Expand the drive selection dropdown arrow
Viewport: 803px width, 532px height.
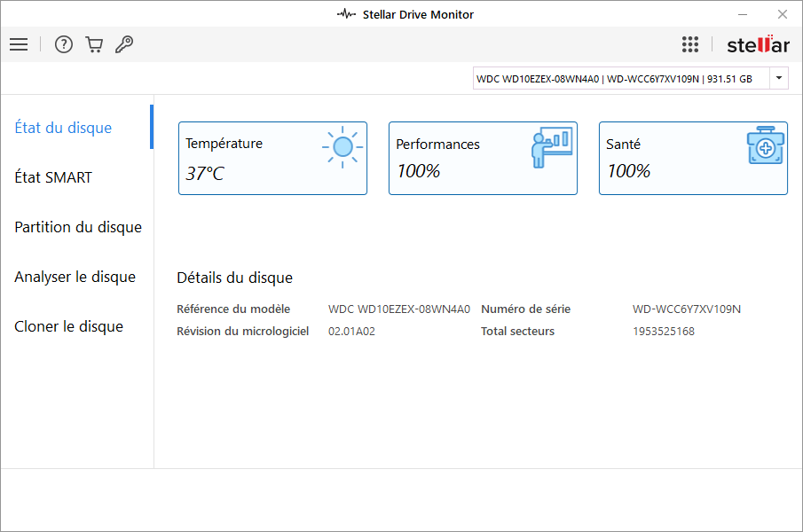pos(778,78)
